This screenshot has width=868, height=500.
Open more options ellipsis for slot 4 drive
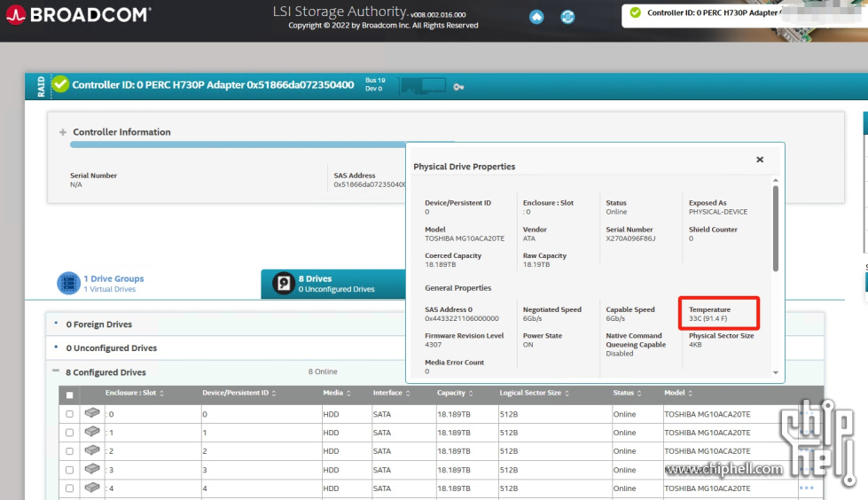click(807, 488)
